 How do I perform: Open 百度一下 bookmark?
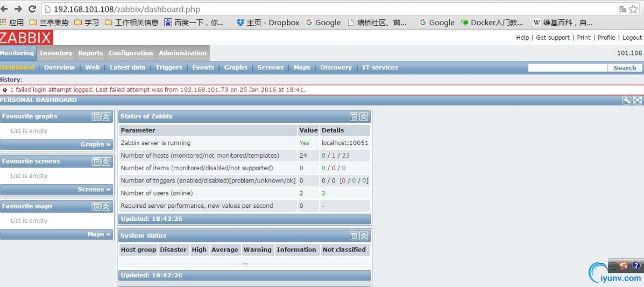click(194, 23)
